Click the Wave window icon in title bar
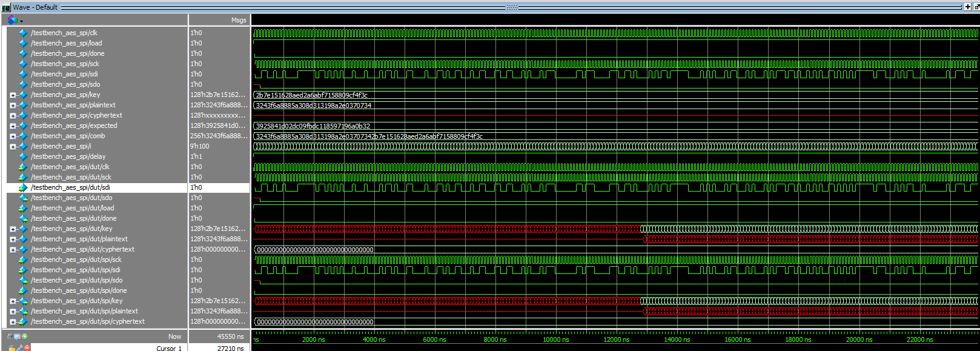This screenshot has height=351, width=980. pyautogui.click(x=6, y=7)
